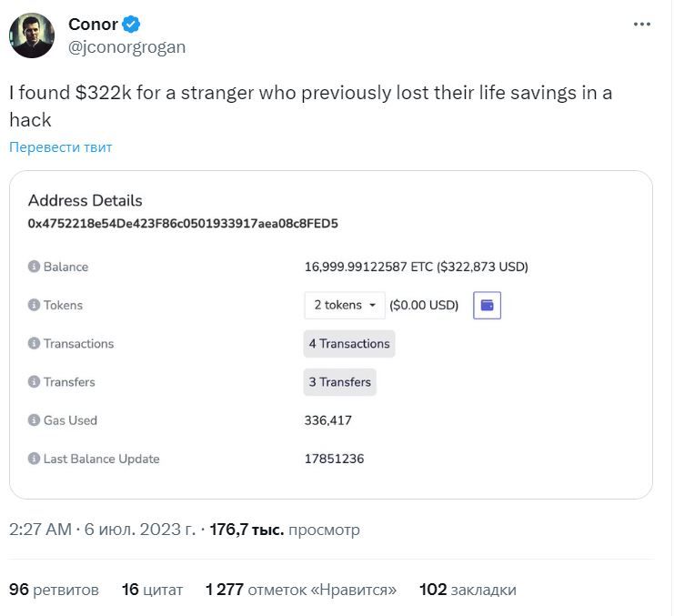The image size is (674, 616).
Task: Open the 1 277 likes list
Action: click(301, 590)
